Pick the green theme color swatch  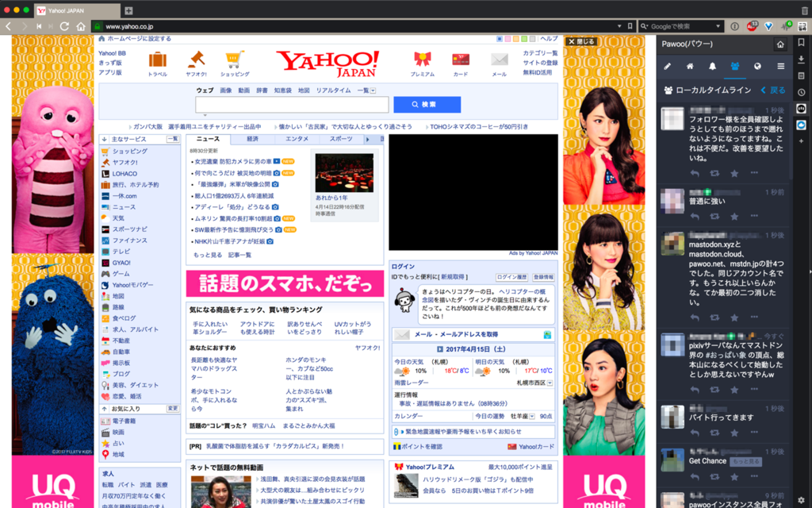point(524,39)
